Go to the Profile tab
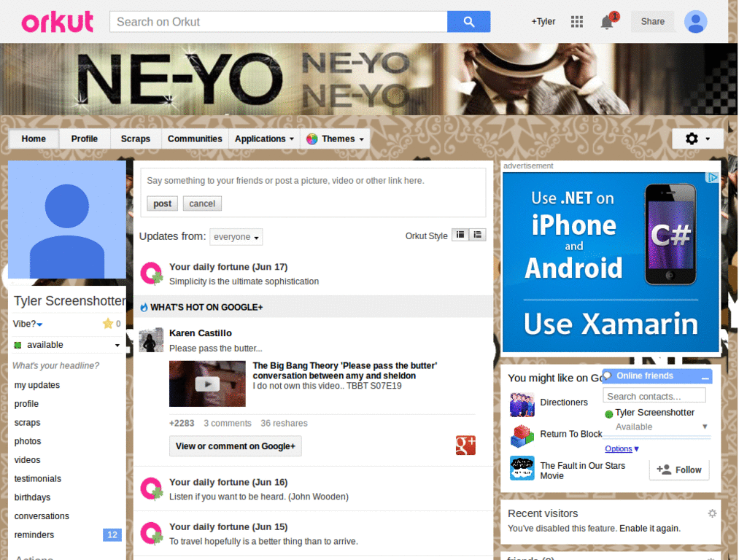747x560 pixels. pos(85,139)
